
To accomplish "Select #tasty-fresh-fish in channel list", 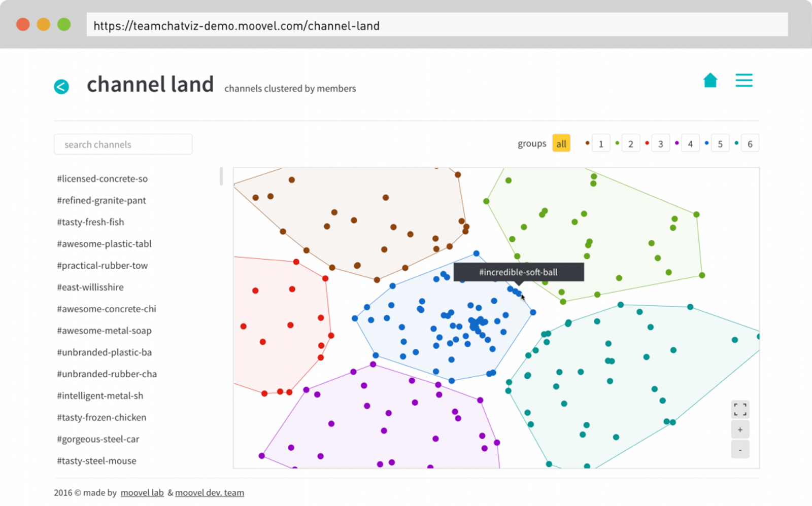I will coord(90,222).
